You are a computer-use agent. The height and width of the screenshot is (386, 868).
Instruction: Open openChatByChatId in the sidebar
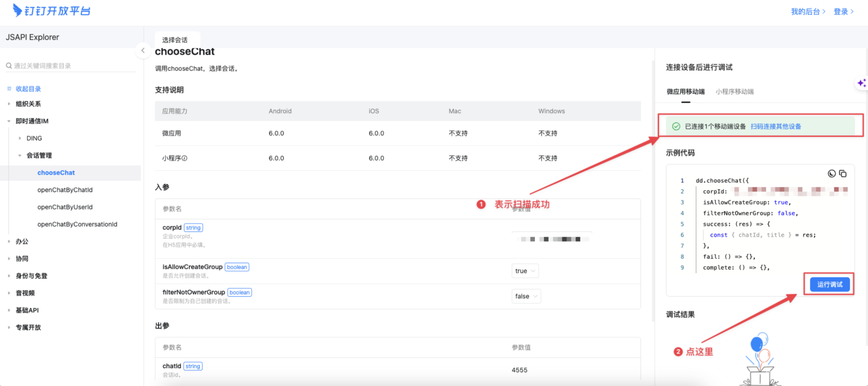[65, 190]
